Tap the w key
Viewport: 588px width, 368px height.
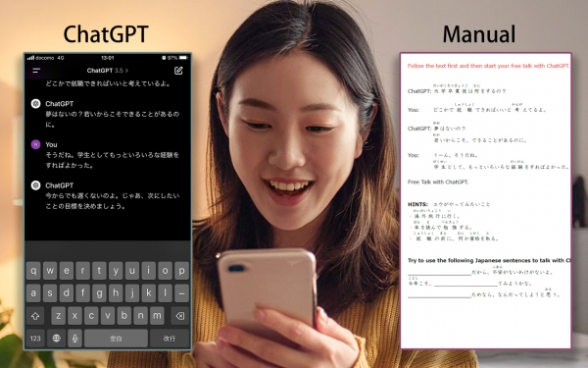coord(50,271)
